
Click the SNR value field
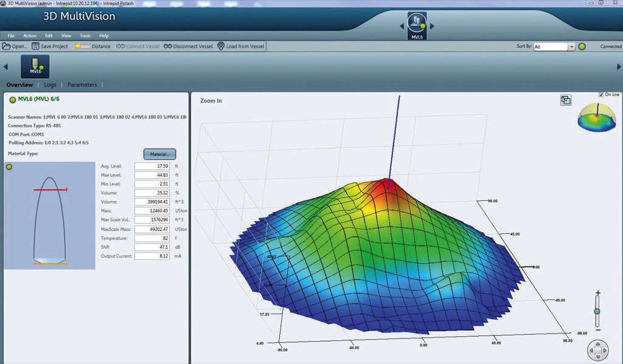[x=152, y=247]
